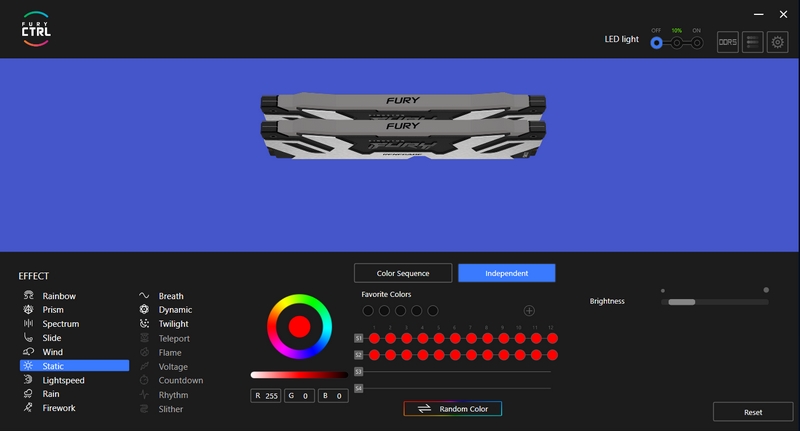800x431 pixels.
Task: Click the red center of color wheel
Action: tap(299, 326)
